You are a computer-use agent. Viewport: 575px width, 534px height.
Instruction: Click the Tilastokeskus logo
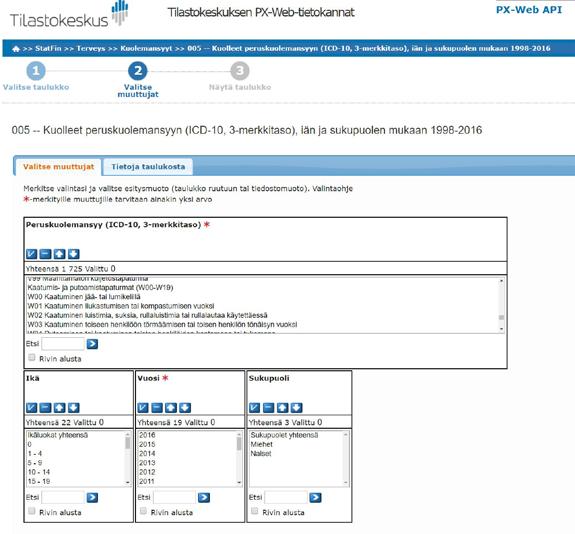tap(69, 15)
